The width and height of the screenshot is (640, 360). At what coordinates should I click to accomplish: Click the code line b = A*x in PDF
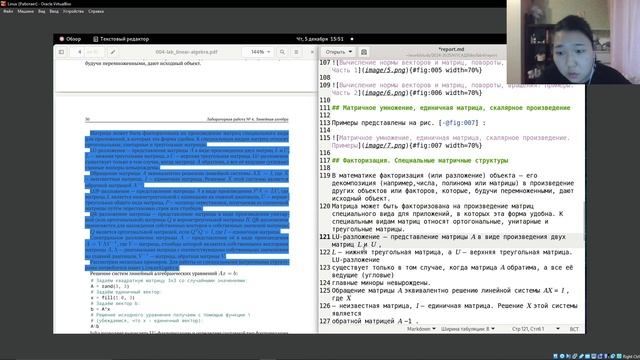click(x=100, y=309)
